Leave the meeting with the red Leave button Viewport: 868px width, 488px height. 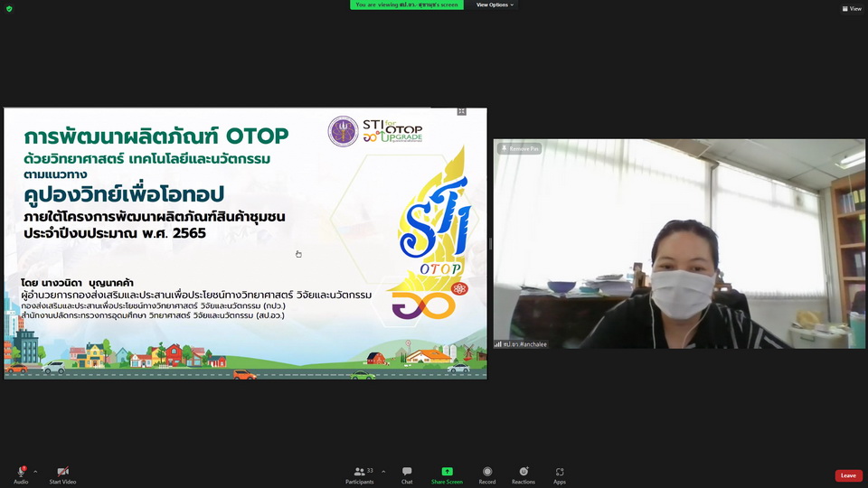pos(848,475)
